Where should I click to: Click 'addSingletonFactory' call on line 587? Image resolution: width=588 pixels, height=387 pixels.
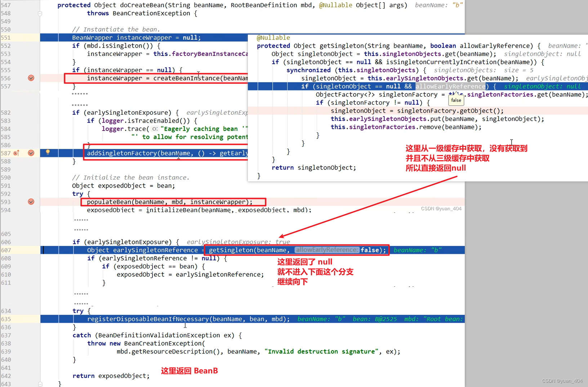122,153
